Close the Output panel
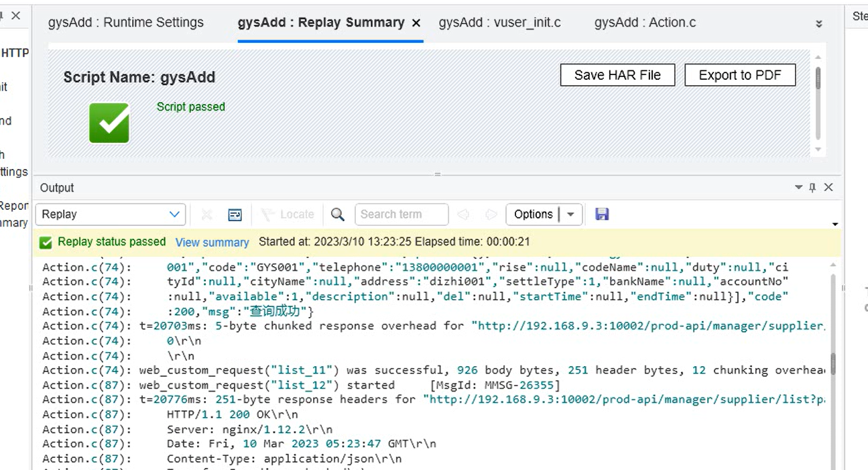This screenshot has height=470, width=868. pos(828,188)
